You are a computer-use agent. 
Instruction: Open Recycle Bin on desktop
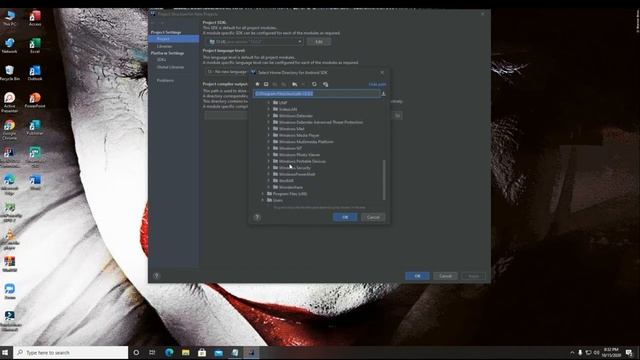point(9,73)
